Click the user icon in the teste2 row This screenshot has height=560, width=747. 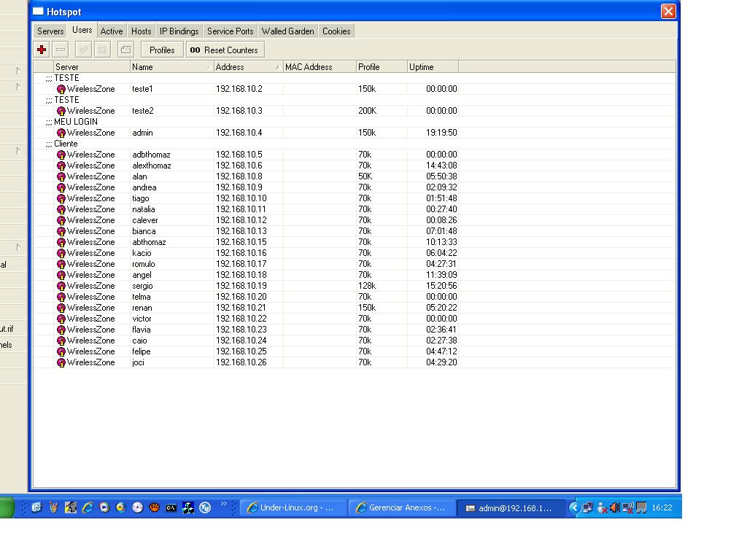(61, 111)
